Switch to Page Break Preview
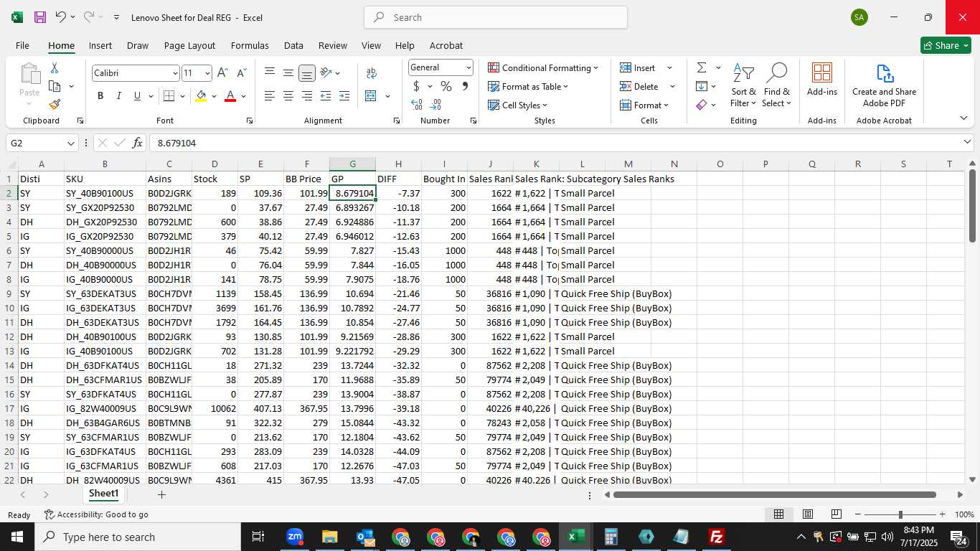This screenshot has width=980, height=551. (x=836, y=514)
